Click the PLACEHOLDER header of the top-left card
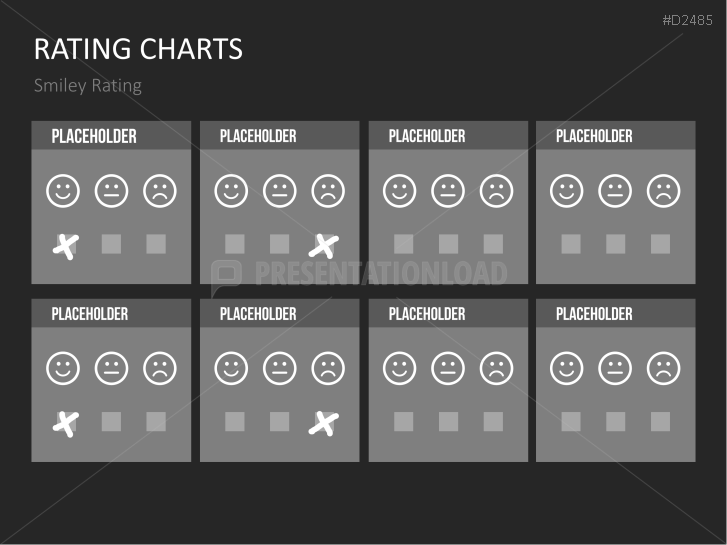 (94, 136)
